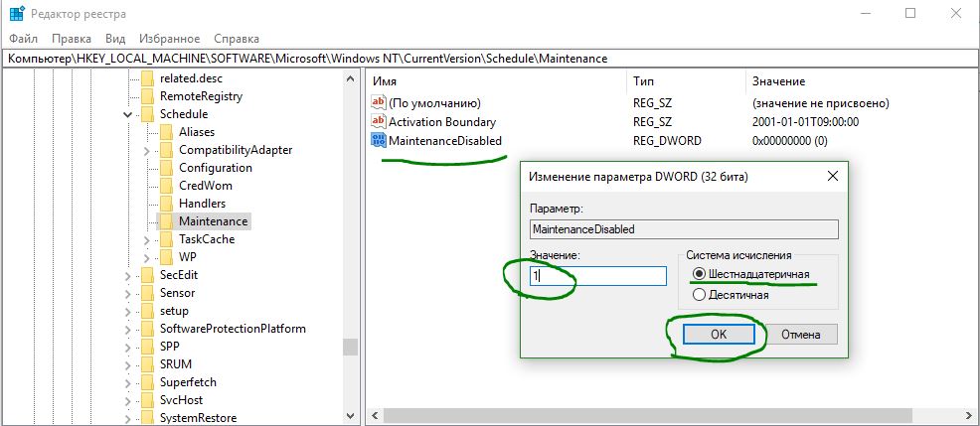Click the RemoteRegistry folder icon

click(147, 96)
